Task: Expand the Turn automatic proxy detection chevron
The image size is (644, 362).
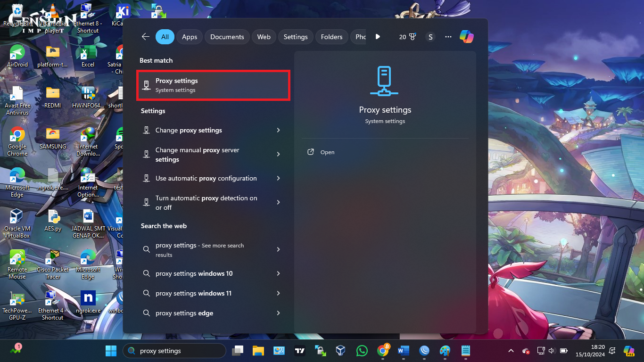Action: 279,202
